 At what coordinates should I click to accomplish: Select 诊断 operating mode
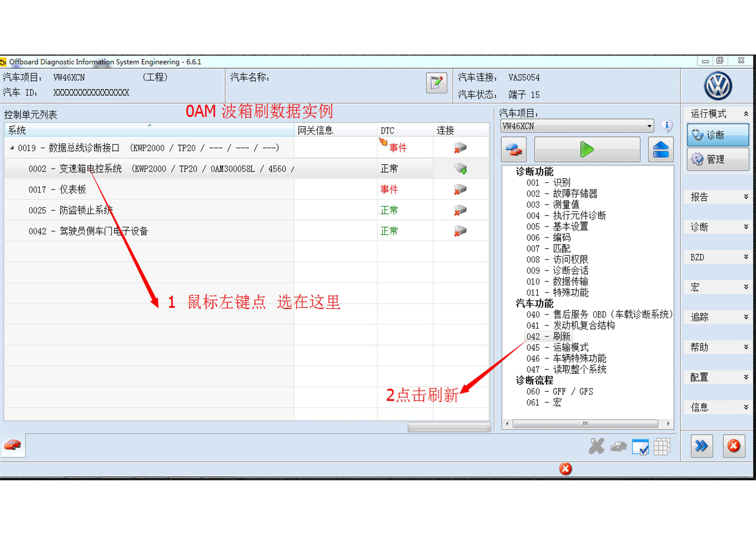[x=718, y=135]
